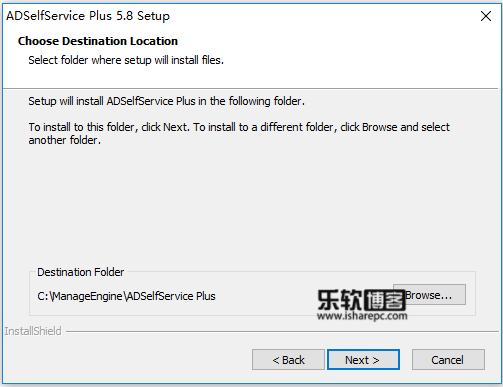This screenshot has width=503, height=387.
Task: Click the 'another folder.' text line
Action: pos(64,140)
